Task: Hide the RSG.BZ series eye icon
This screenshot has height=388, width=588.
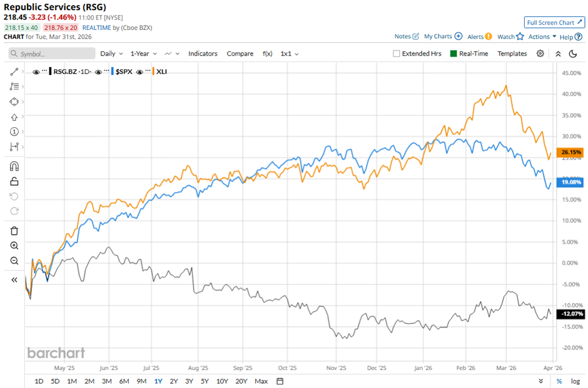Action: pos(36,72)
